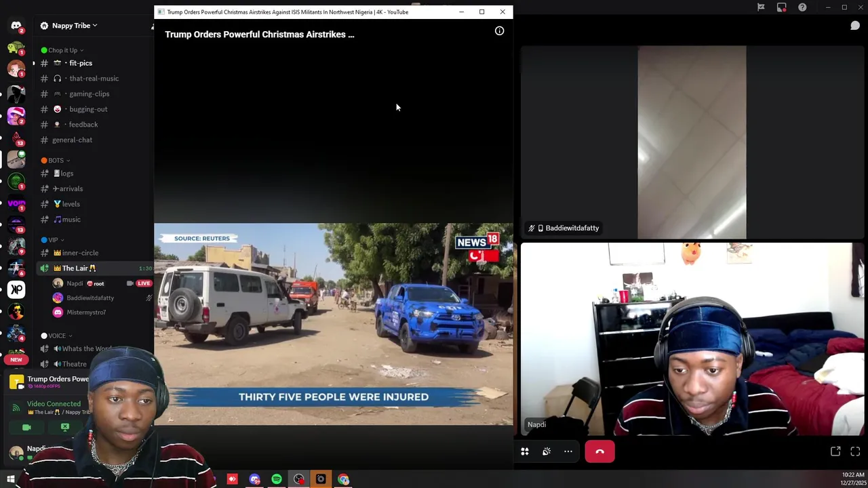Select The Lair voice channel
868x488 pixels.
[x=94, y=268]
